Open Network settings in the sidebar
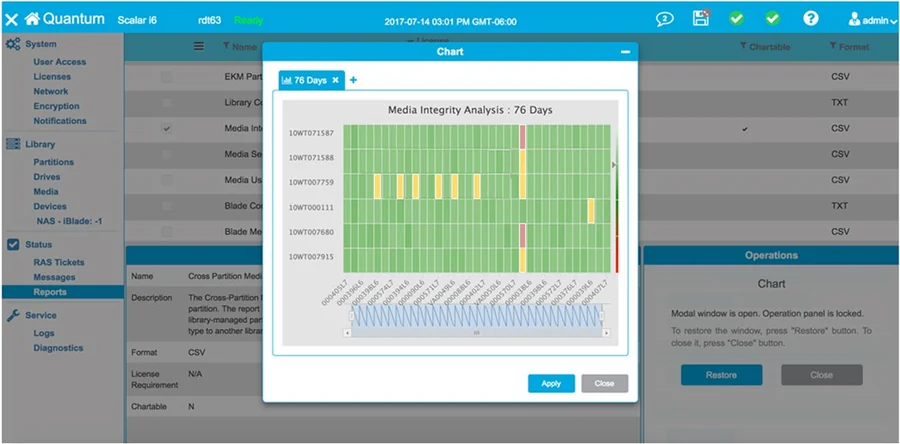The width and height of the screenshot is (900, 444). (x=51, y=91)
